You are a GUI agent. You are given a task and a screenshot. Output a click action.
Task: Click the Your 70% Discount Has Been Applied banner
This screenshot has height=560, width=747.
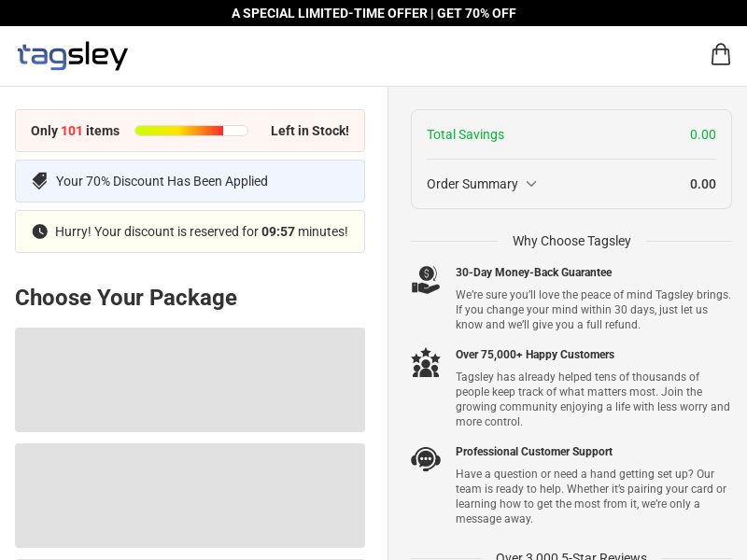pos(190,181)
